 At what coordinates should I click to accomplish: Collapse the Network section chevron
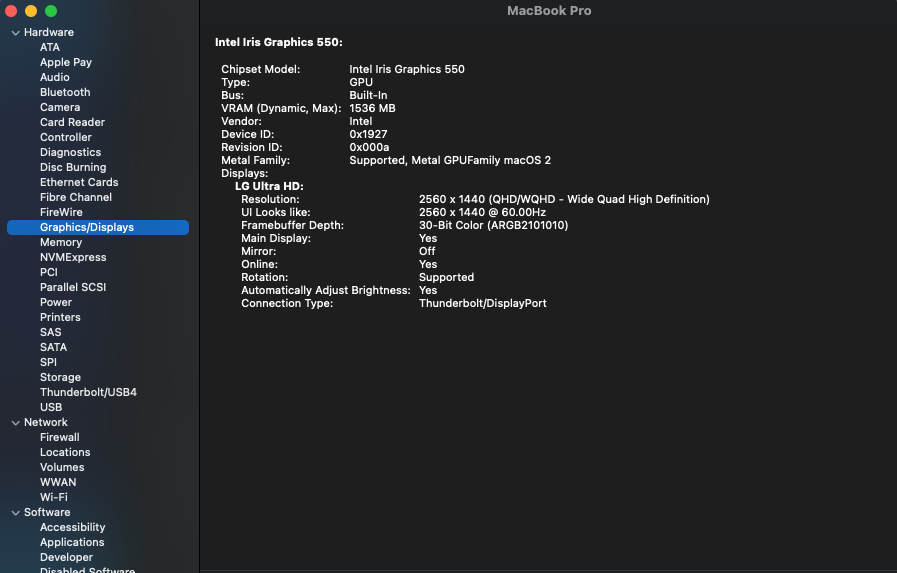[15, 423]
